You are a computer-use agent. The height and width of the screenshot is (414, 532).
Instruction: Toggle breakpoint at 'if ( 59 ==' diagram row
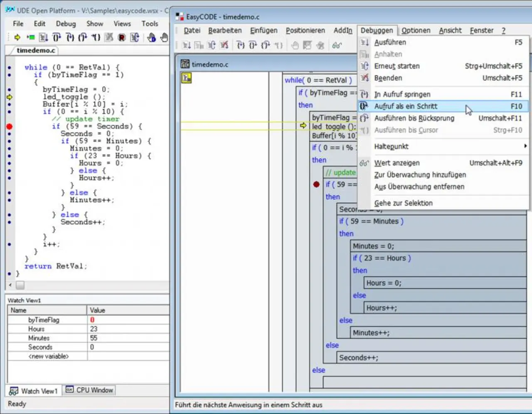pos(316,184)
